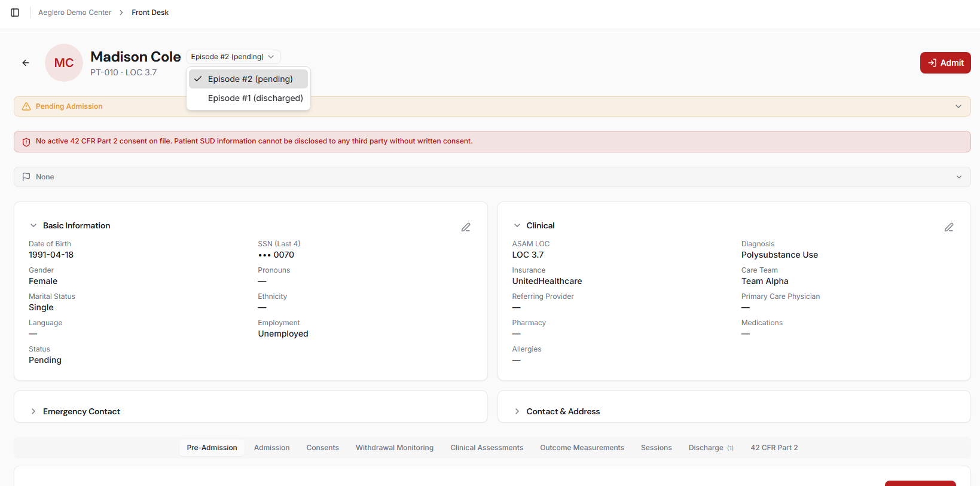Click the date of birth 1991-04-18
This screenshot has width=980, height=486.
pos(51,255)
